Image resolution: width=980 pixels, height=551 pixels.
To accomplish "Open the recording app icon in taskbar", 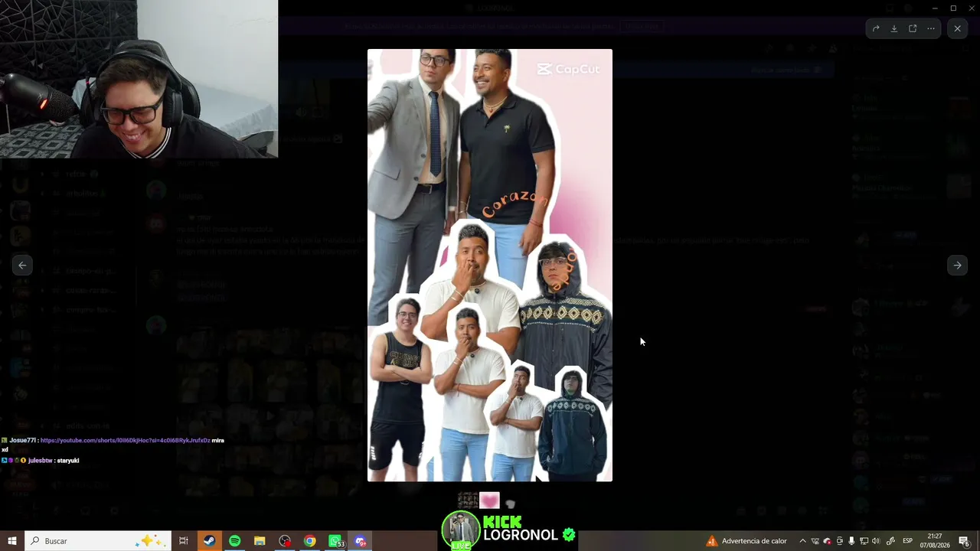I will click(285, 541).
